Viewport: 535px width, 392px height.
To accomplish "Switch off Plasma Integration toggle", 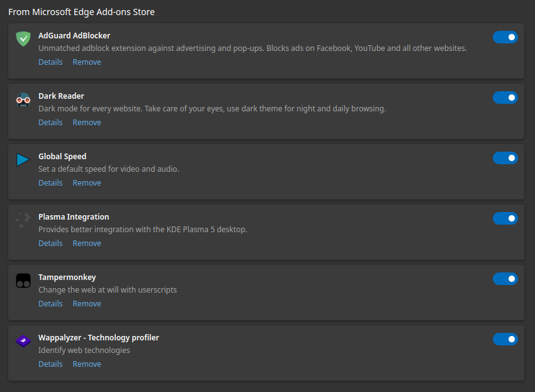I will pyautogui.click(x=505, y=218).
